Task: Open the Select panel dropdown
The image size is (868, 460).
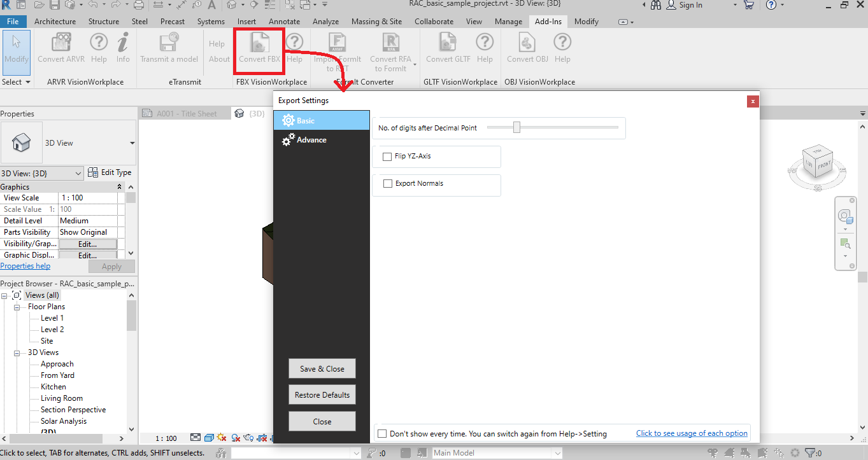Action: [x=16, y=82]
